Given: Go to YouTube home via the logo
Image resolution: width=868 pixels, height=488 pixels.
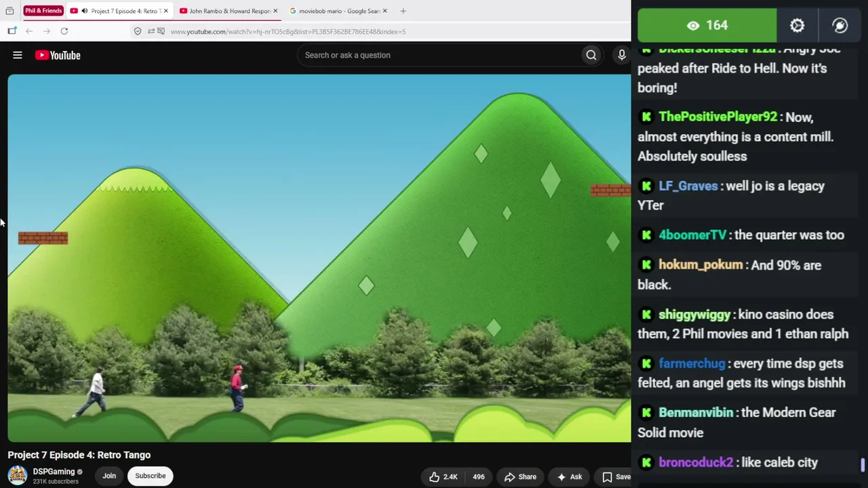Looking at the screenshot, I should (x=58, y=56).
